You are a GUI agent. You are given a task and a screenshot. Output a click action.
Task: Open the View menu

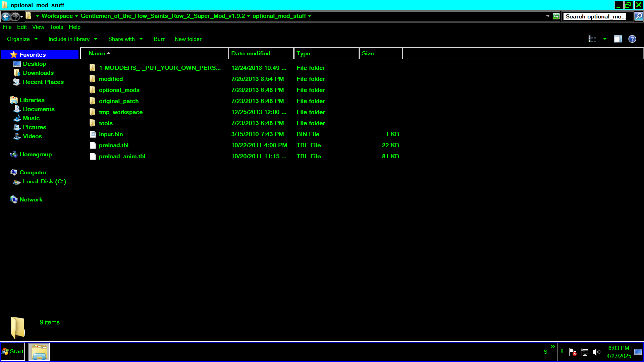(38, 27)
